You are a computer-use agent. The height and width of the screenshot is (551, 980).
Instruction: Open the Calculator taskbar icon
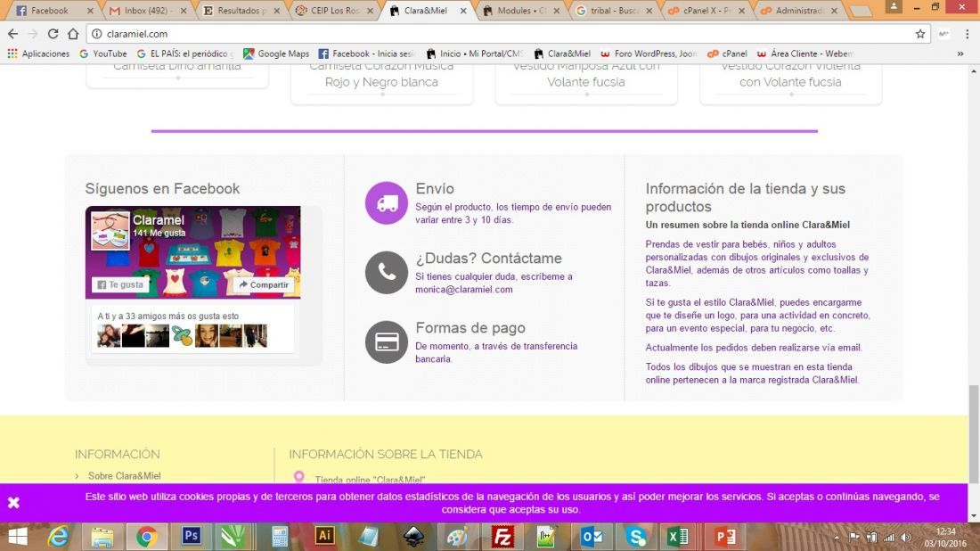coord(280,537)
